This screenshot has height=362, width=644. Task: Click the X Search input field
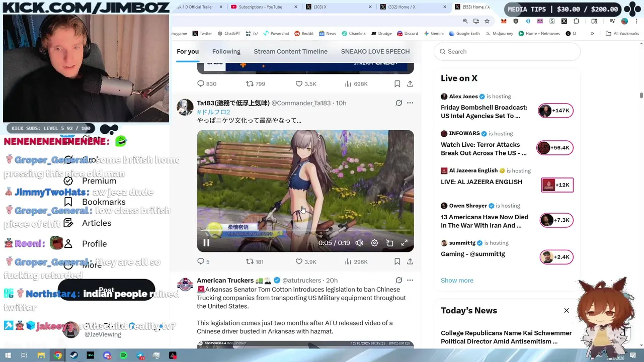click(507, 51)
